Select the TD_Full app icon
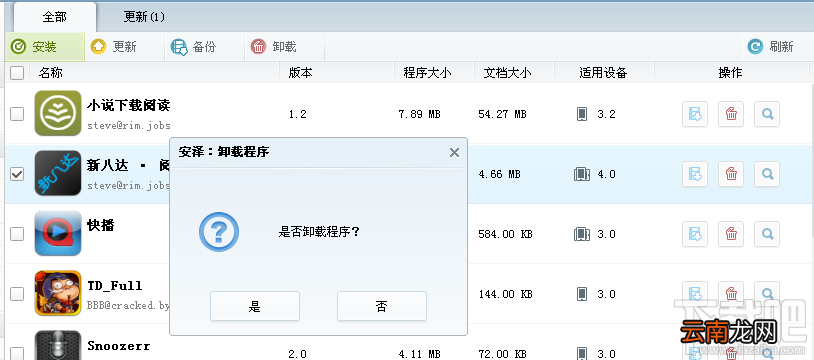 click(x=58, y=293)
